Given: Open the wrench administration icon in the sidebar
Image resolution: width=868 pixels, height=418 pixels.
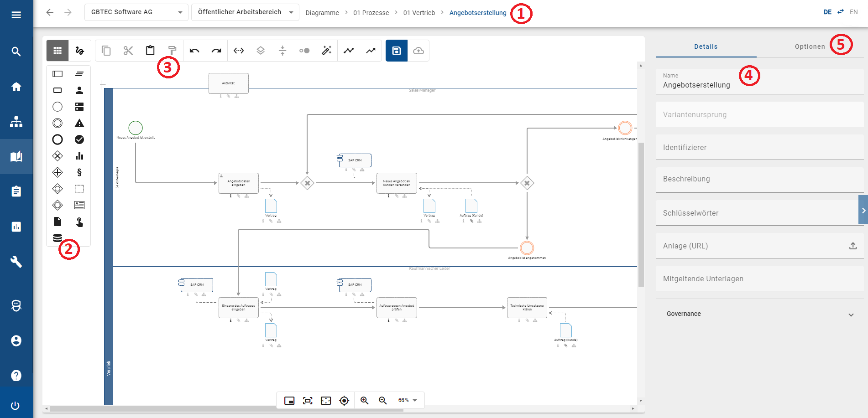Looking at the screenshot, I should tap(16, 262).
